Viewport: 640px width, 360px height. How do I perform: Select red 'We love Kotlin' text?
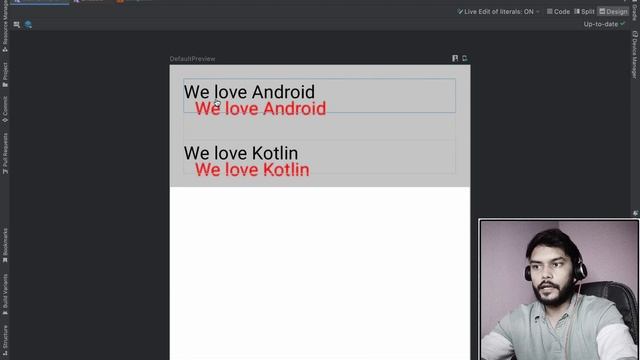point(252,170)
